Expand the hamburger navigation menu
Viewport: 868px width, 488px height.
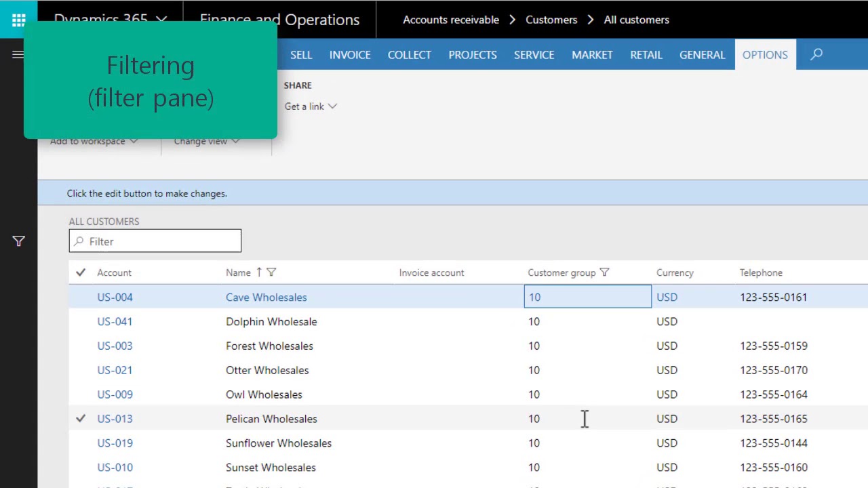(x=18, y=55)
